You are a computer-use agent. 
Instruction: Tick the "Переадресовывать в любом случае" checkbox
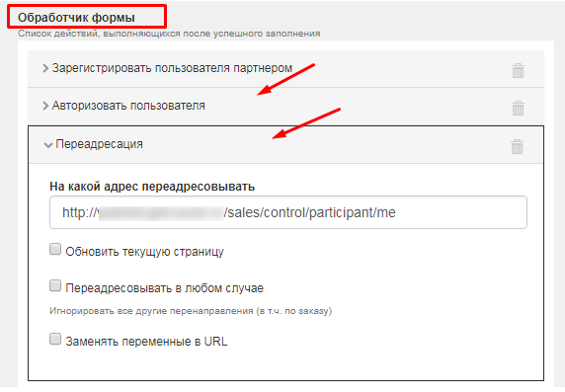point(55,285)
